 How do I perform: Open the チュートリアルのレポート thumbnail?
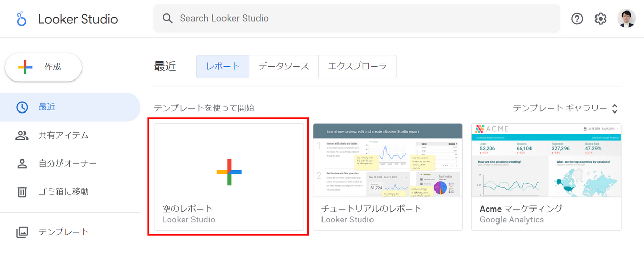388,160
